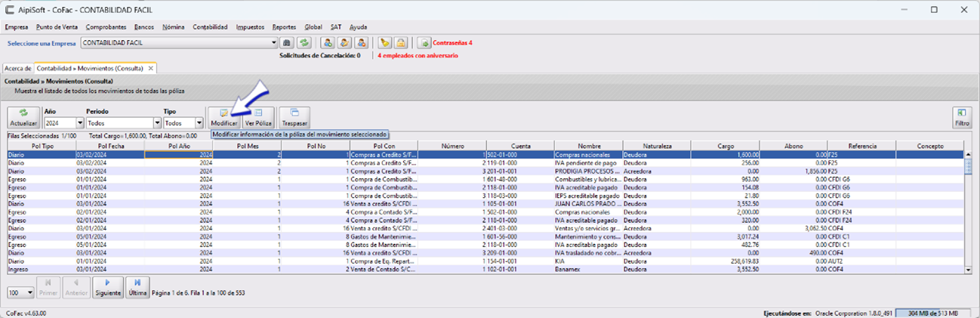
Task: Open the Ver Póliza button
Action: [258, 117]
